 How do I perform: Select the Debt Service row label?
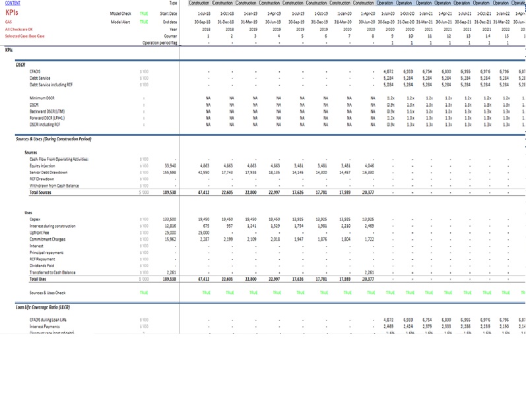pos(40,78)
